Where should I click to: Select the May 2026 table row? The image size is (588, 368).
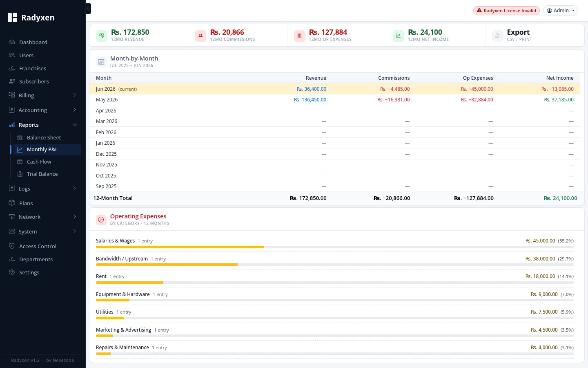[x=335, y=100]
